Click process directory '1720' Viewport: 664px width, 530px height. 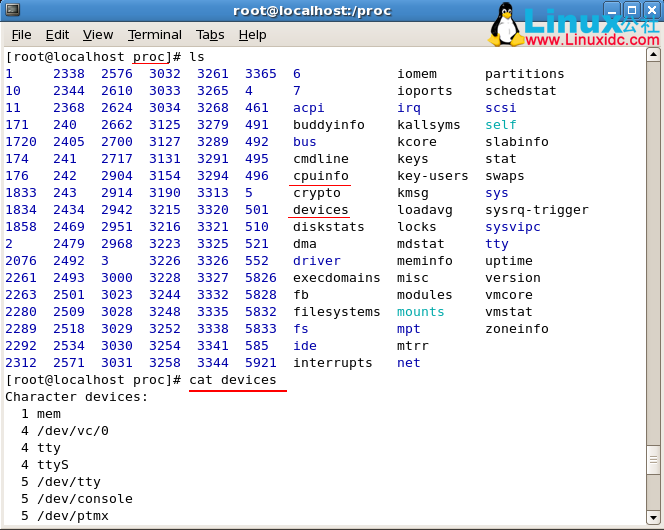pyautogui.click(x=21, y=142)
